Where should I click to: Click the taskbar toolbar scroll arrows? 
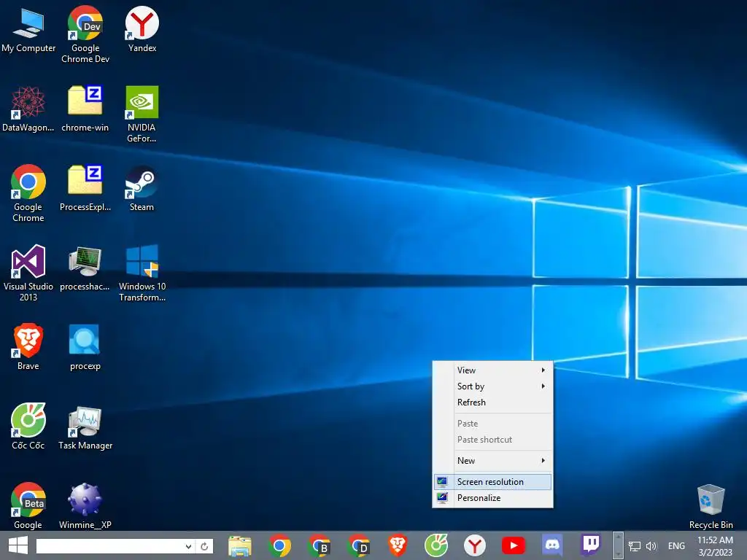[617, 545]
